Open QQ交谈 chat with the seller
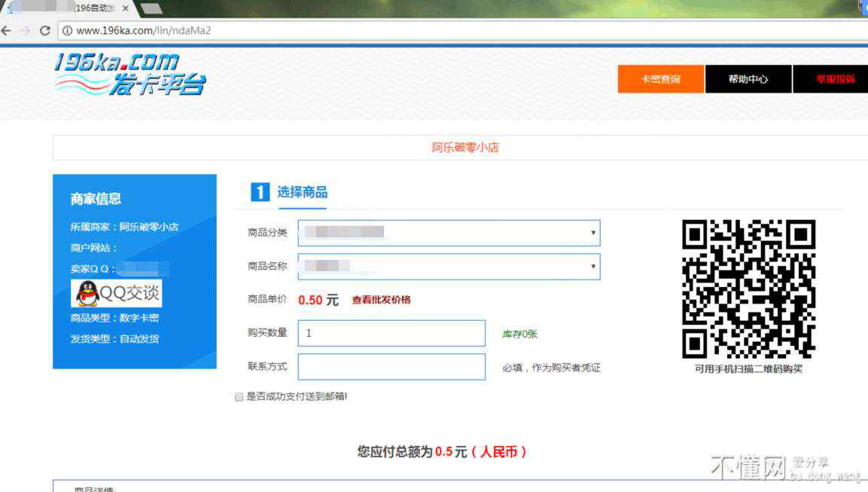Screen dimensions: 868x492 point(116,293)
